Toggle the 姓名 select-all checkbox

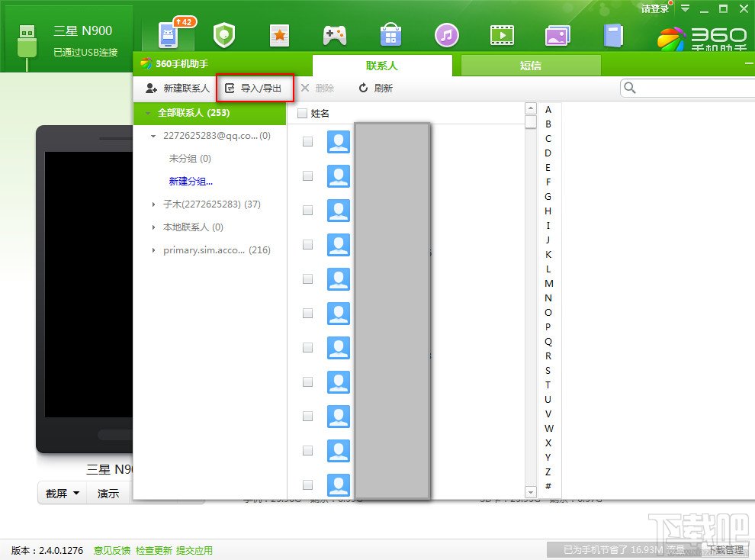tap(303, 113)
